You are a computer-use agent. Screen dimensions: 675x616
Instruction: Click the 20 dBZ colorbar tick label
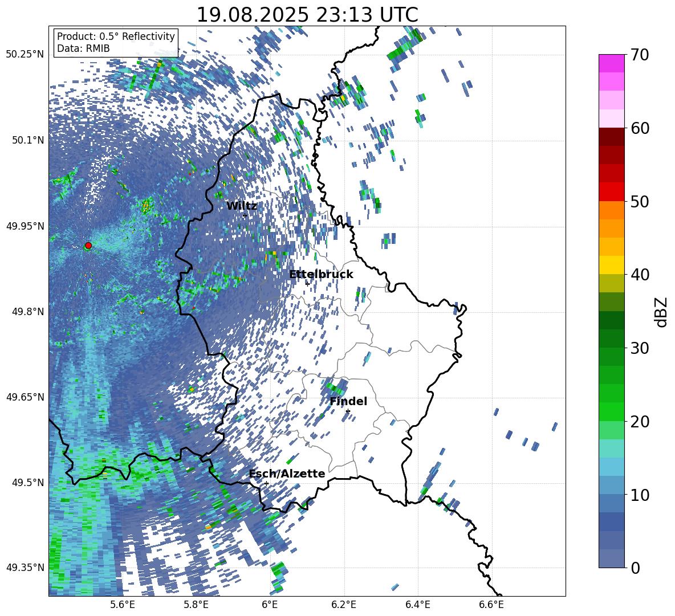[x=640, y=422]
